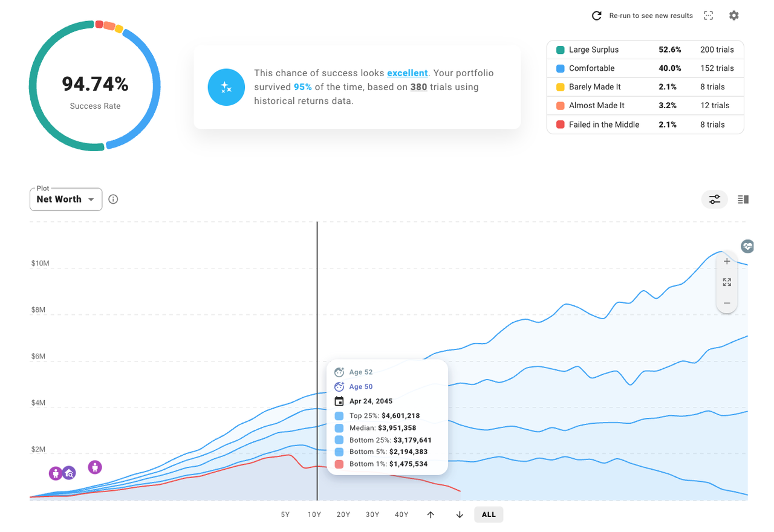Click the re-run simulation refresh icon

pos(596,15)
